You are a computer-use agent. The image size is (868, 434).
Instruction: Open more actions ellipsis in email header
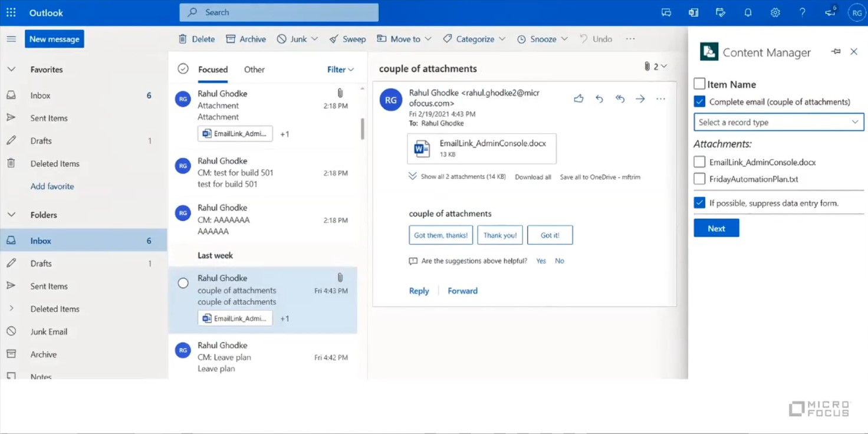(660, 99)
